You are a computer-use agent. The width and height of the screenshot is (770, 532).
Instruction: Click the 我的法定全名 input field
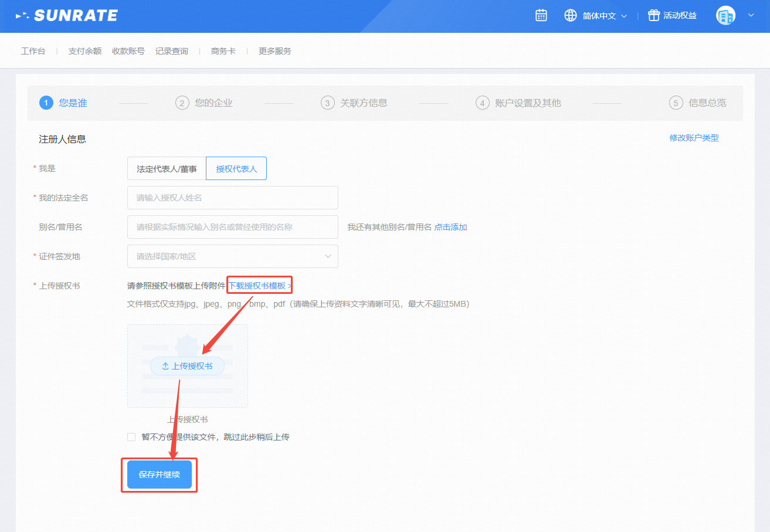click(x=232, y=198)
